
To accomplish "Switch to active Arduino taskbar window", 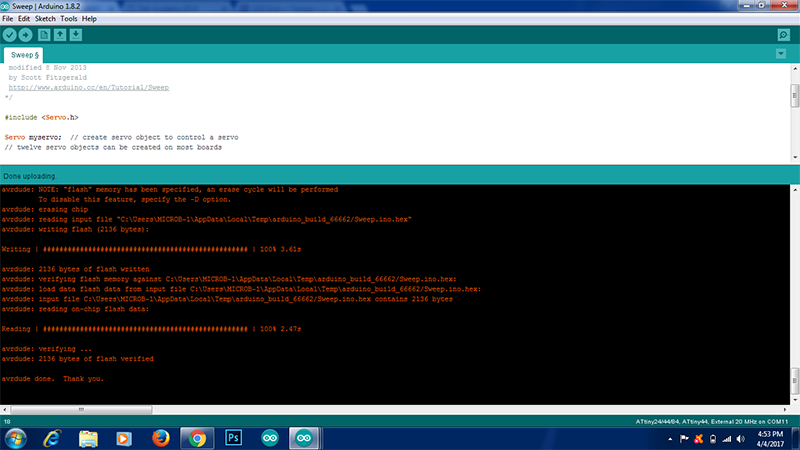I will pos(304,439).
